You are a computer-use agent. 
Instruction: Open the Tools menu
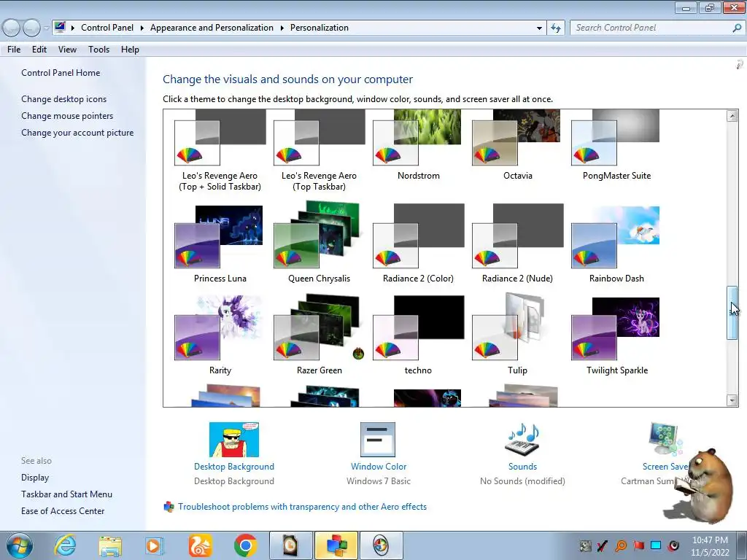[98, 50]
